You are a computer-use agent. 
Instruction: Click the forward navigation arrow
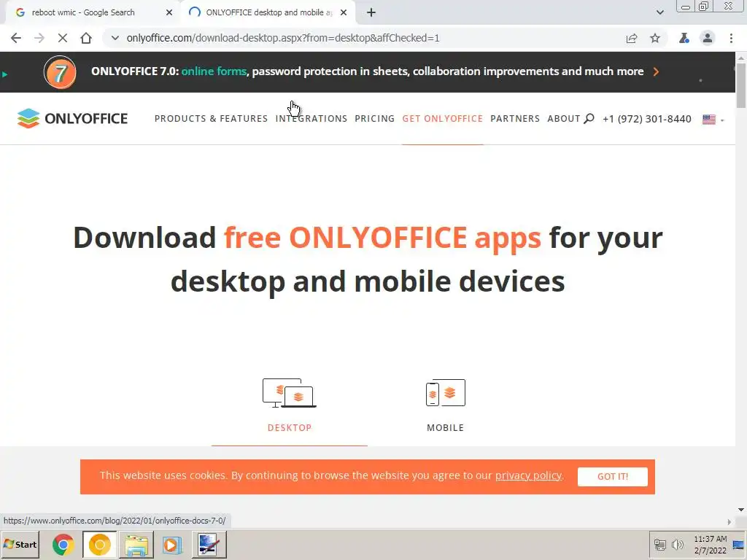tap(39, 38)
